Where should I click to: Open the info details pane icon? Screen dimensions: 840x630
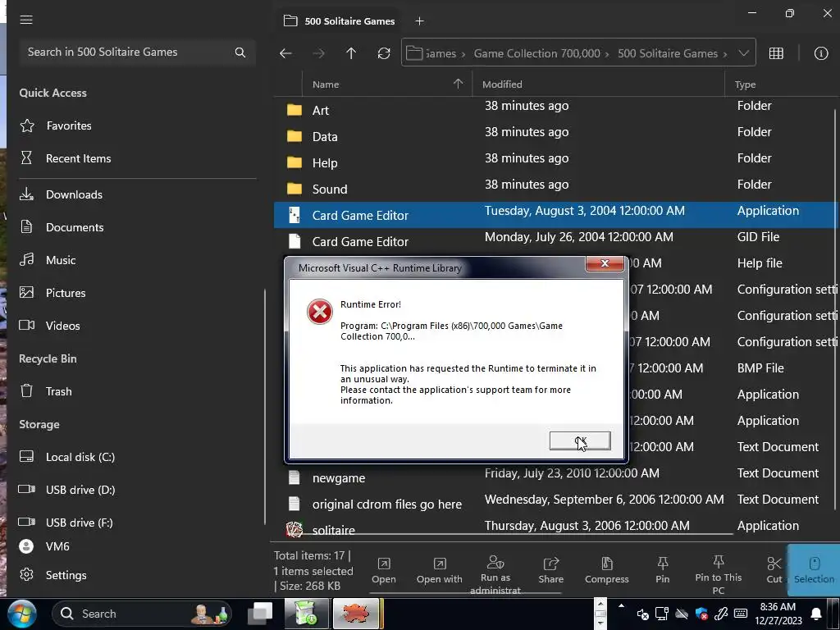(820, 53)
